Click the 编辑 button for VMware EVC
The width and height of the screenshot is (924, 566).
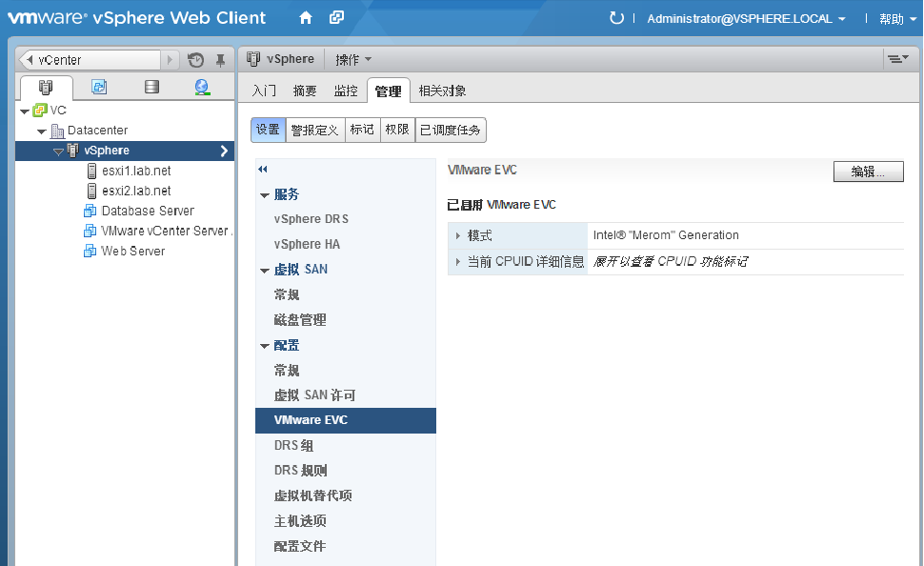[x=868, y=172]
